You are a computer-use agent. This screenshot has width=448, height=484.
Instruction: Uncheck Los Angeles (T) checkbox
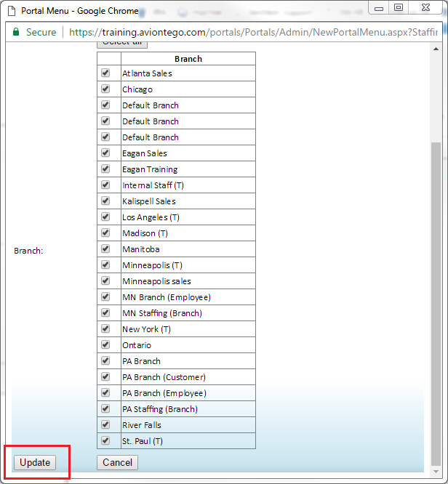[105, 217]
